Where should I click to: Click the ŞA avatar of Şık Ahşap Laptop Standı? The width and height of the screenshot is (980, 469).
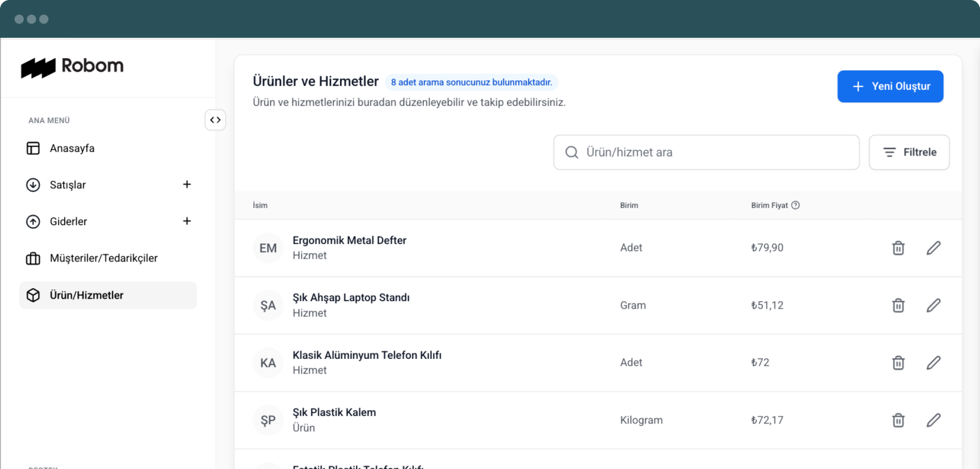pyautogui.click(x=268, y=305)
